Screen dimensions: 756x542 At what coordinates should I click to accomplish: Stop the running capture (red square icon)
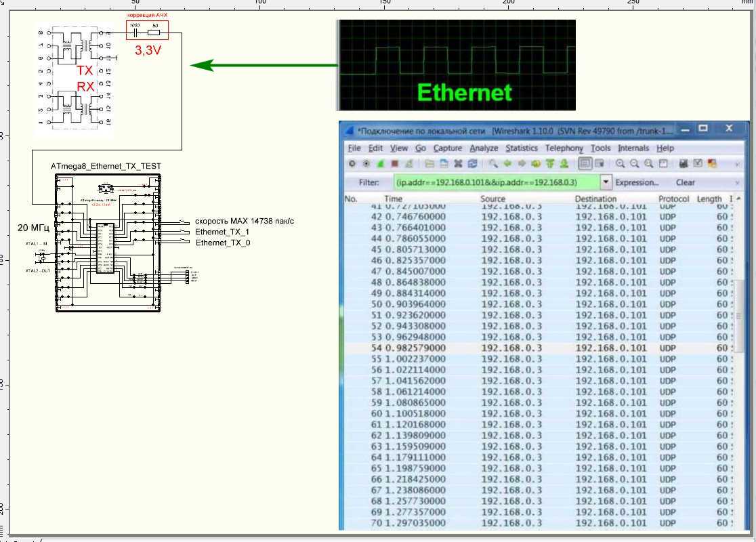(394, 164)
